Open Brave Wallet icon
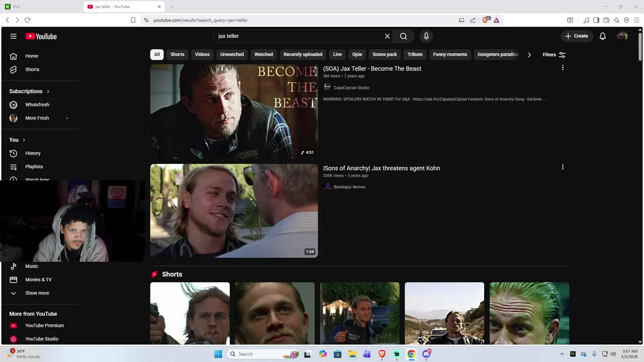This screenshot has width=644, height=362. [x=606, y=20]
